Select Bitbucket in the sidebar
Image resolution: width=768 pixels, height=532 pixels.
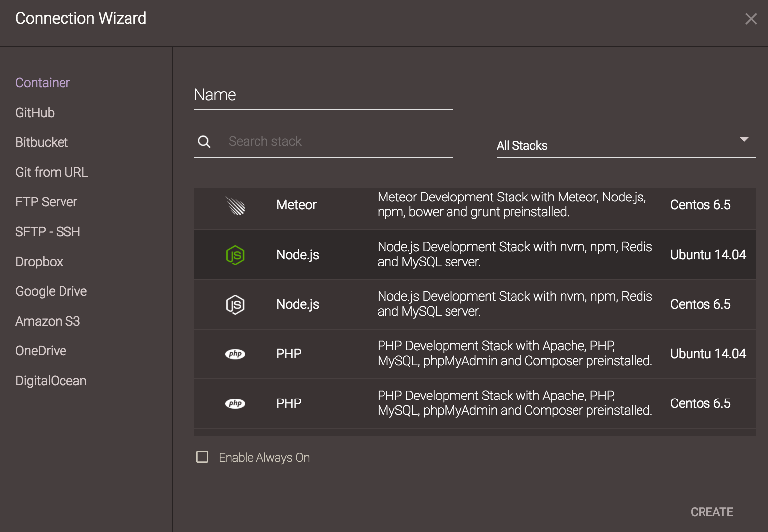pyautogui.click(x=42, y=142)
